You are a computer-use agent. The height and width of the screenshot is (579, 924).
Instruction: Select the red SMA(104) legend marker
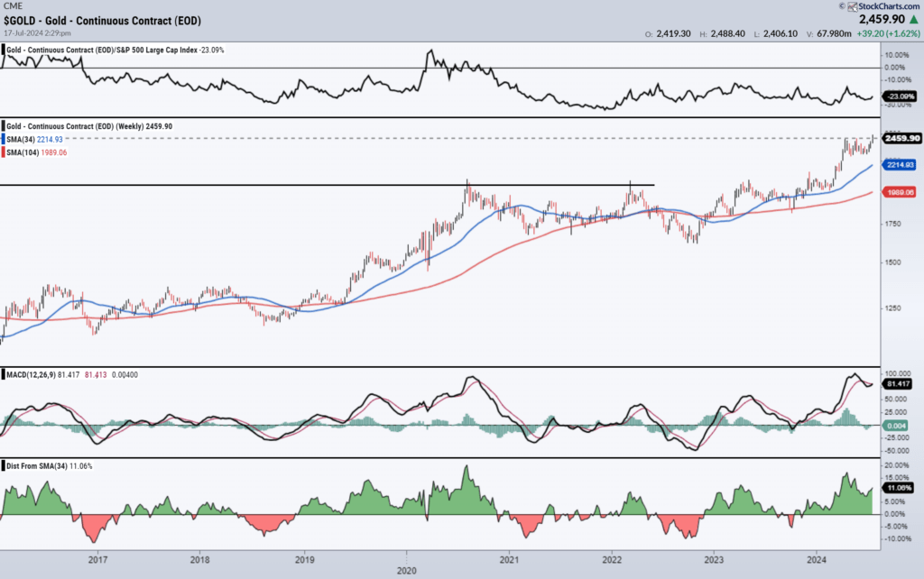coord(4,152)
